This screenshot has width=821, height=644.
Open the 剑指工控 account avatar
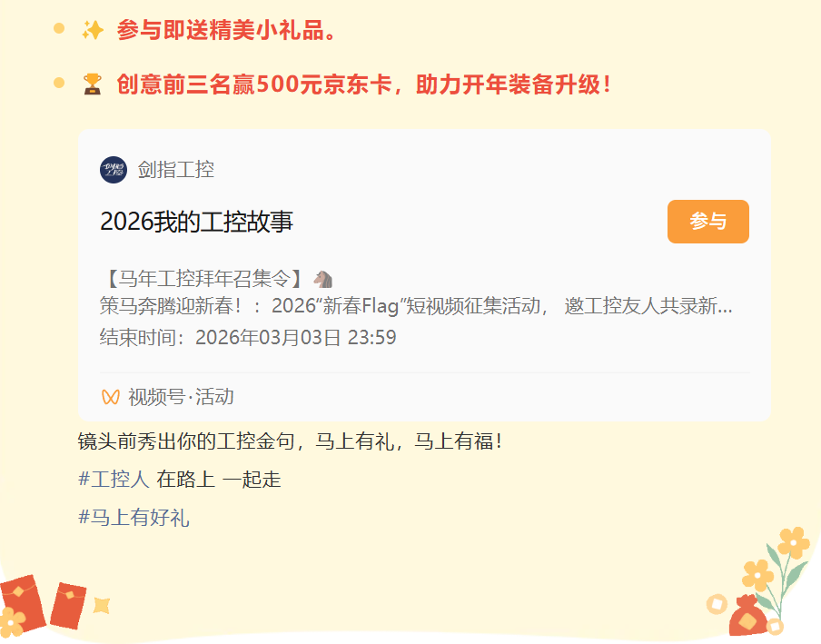pyautogui.click(x=114, y=170)
